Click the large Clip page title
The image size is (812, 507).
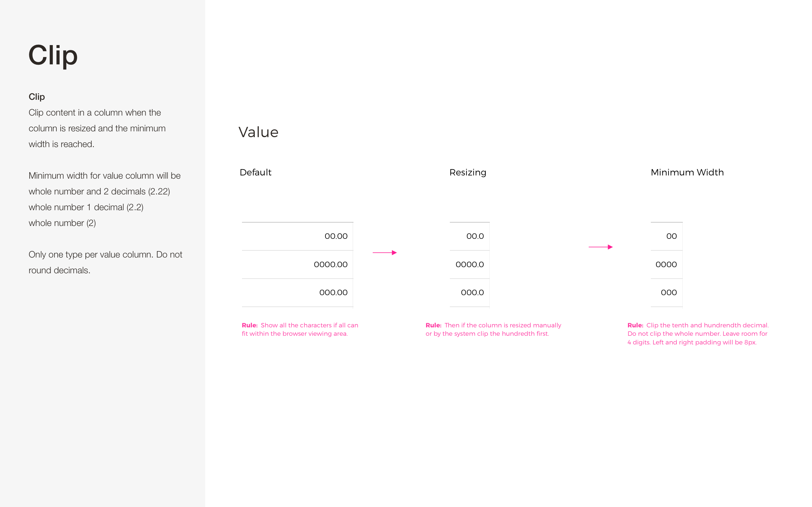click(53, 56)
